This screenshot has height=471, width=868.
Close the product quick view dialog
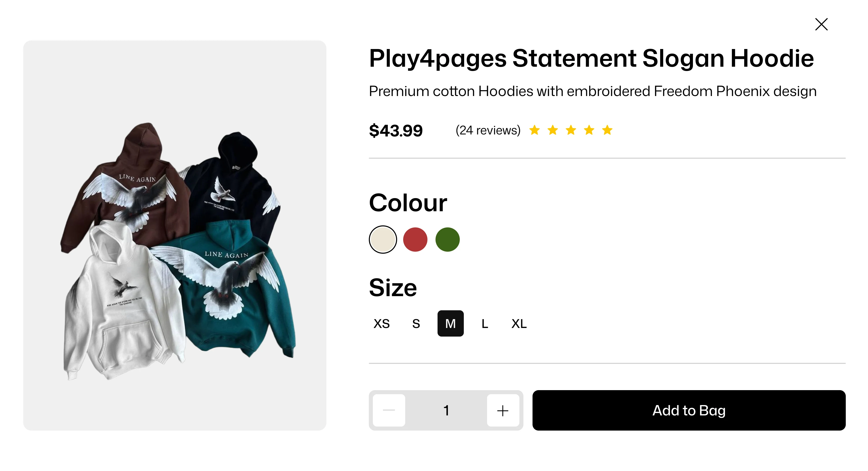pos(821,24)
